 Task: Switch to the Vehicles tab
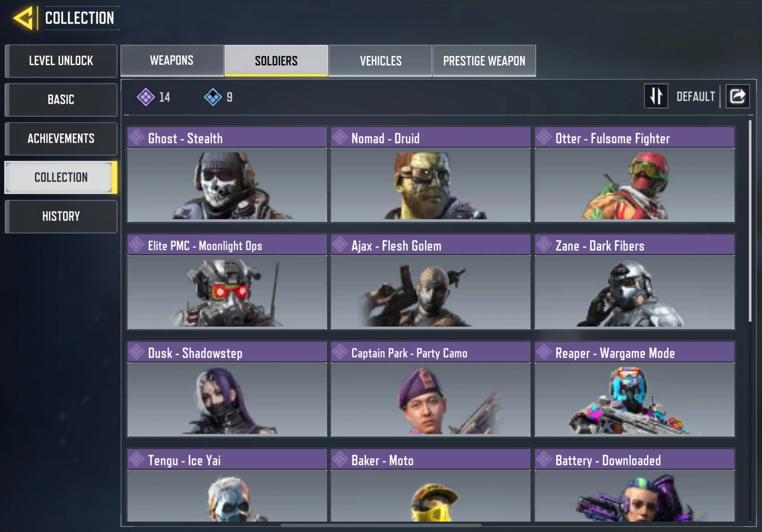coord(380,61)
